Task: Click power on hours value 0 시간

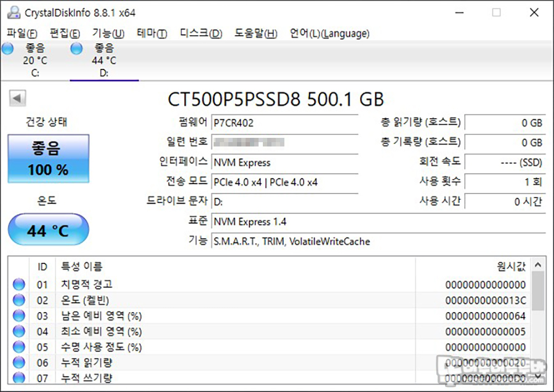Action: pyautogui.click(x=505, y=202)
